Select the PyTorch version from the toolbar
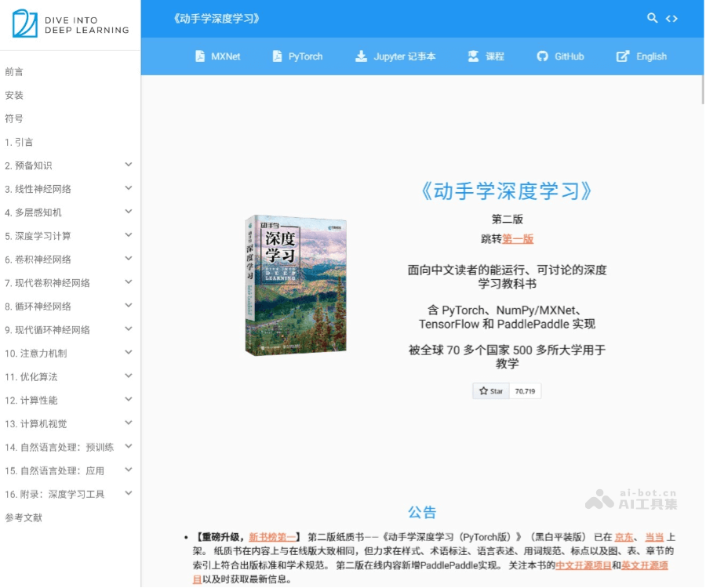The width and height of the screenshot is (706, 588). click(x=297, y=56)
